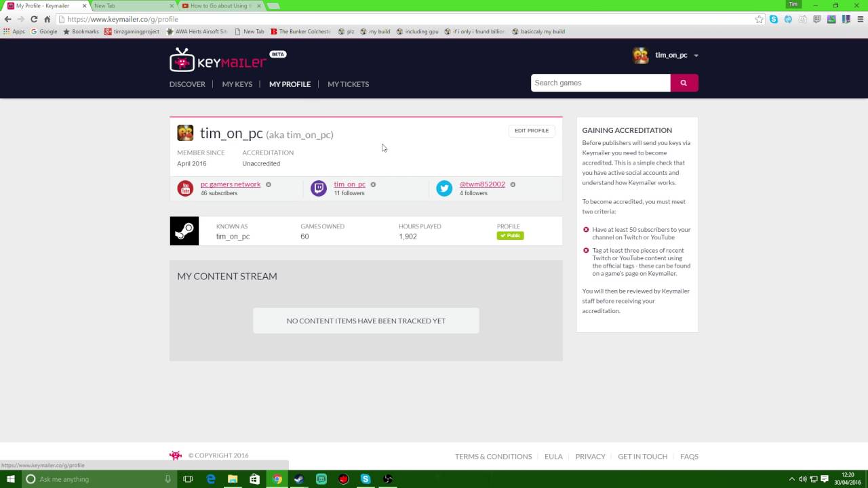
Task: Open Task View on the taskbar
Action: [x=188, y=479]
